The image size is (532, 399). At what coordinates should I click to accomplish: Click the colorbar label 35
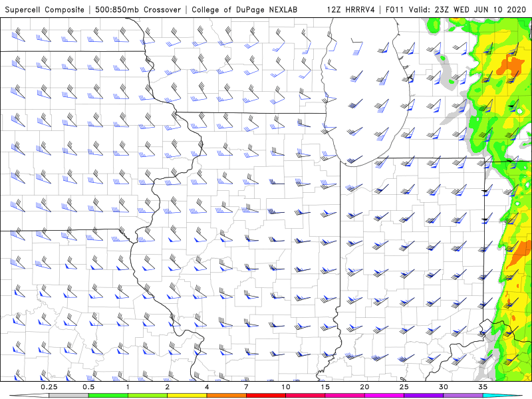pos(483,387)
